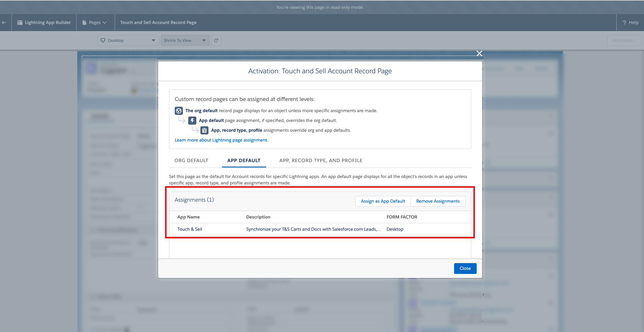Viewport: 644px width, 332px height.
Task: Click the back arrow icon
Action: pyautogui.click(x=4, y=23)
